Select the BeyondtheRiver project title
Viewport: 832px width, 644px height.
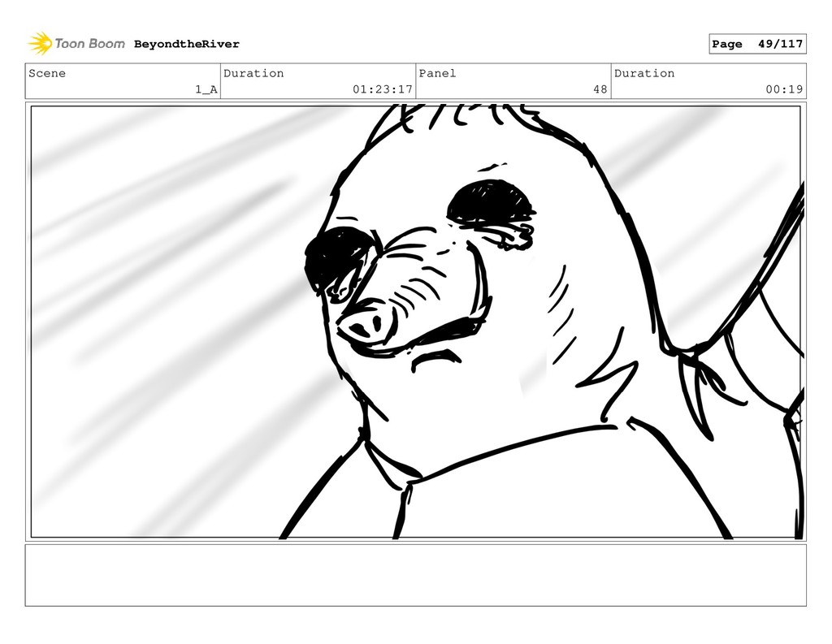coord(186,44)
